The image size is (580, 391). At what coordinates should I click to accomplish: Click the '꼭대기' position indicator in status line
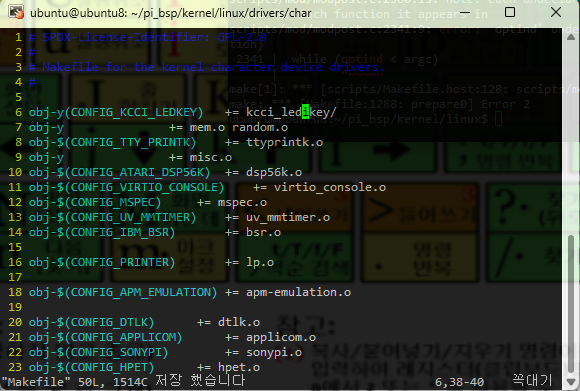pyautogui.click(x=532, y=381)
